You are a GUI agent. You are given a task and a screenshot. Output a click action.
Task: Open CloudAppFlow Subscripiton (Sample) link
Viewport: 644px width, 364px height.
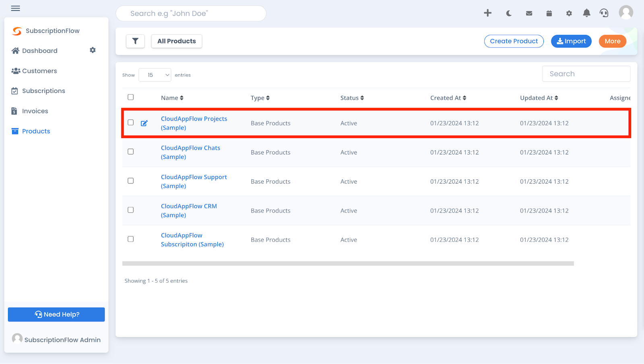tap(192, 240)
